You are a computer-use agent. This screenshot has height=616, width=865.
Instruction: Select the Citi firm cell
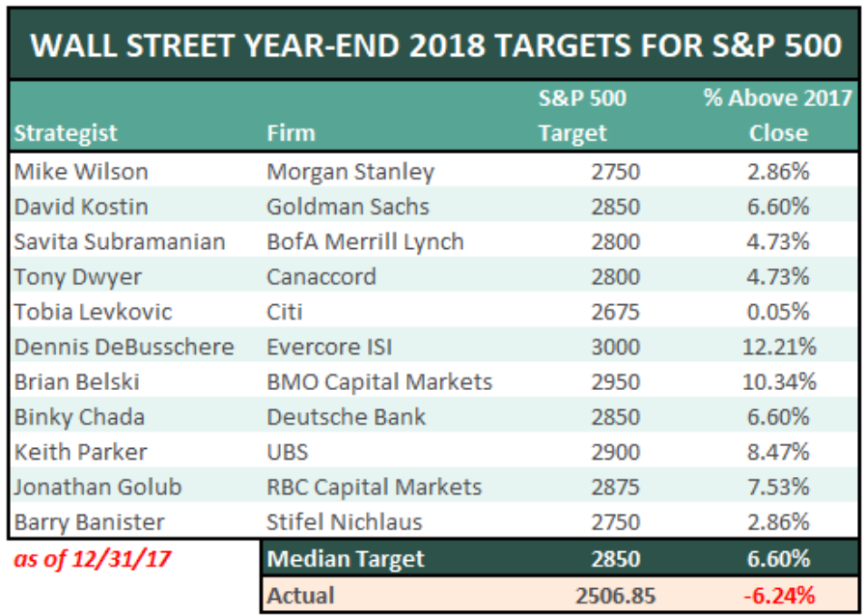click(x=285, y=312)
